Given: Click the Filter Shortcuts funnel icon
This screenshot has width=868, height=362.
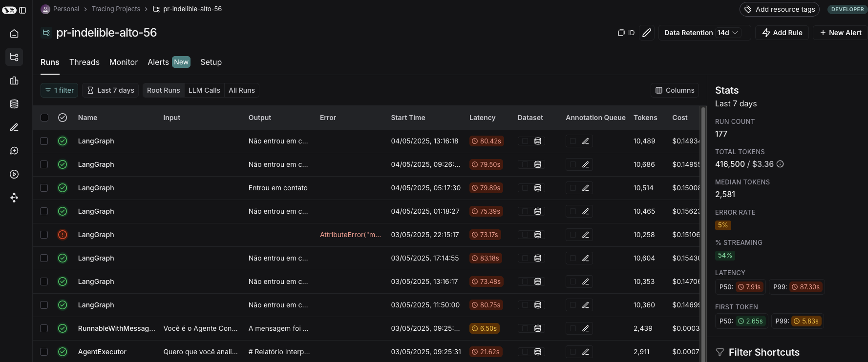Looking at the screenshot, I should [720, 352].
